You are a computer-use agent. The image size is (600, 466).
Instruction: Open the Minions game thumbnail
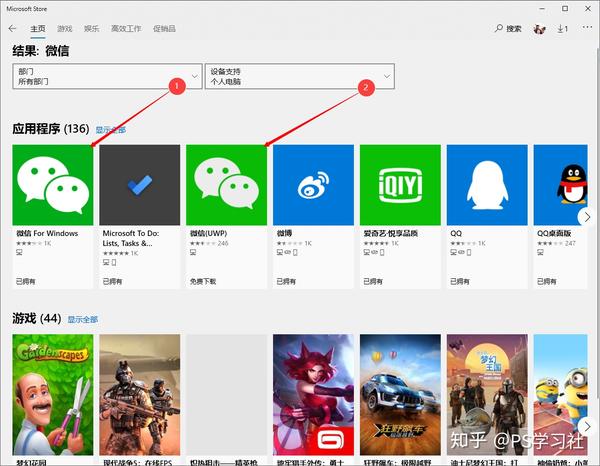click(x=561, y=395)
